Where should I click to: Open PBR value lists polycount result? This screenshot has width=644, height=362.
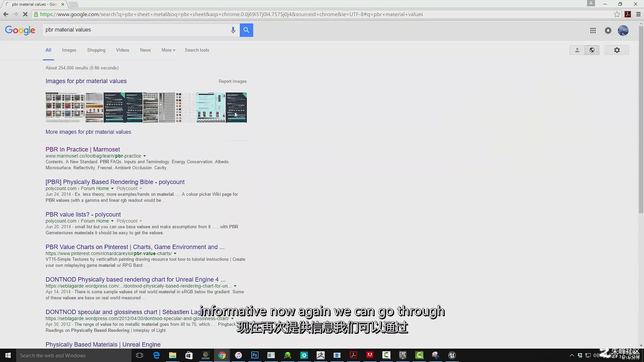[83, 215]
